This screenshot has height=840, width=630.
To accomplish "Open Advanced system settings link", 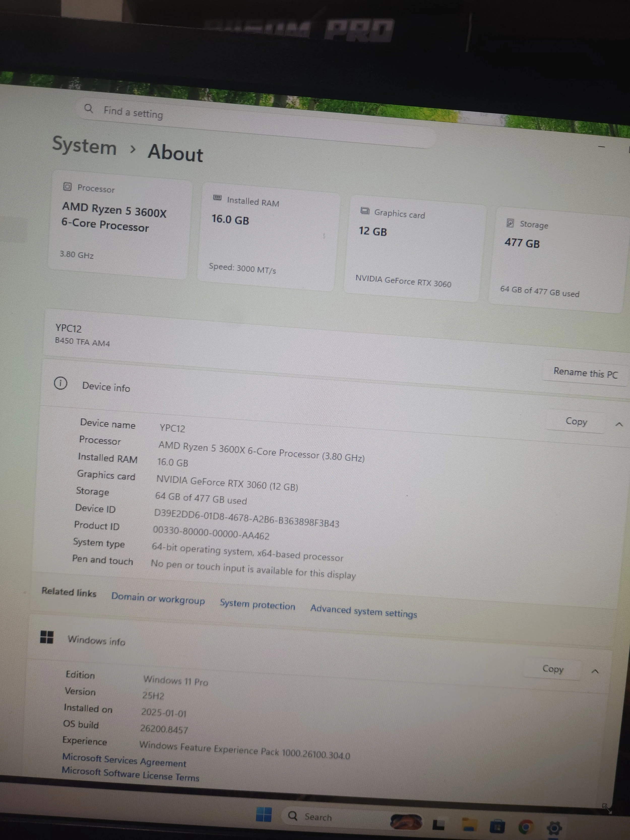I will coord(364,611).
